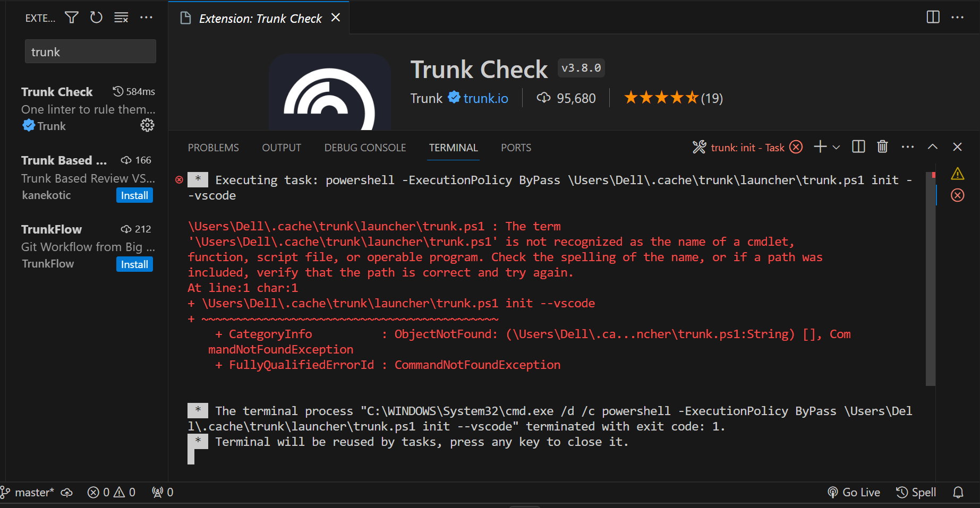Open the notifications bell
Screen dimensions: 980x508
pyautogui.click(x=958, y=493)
